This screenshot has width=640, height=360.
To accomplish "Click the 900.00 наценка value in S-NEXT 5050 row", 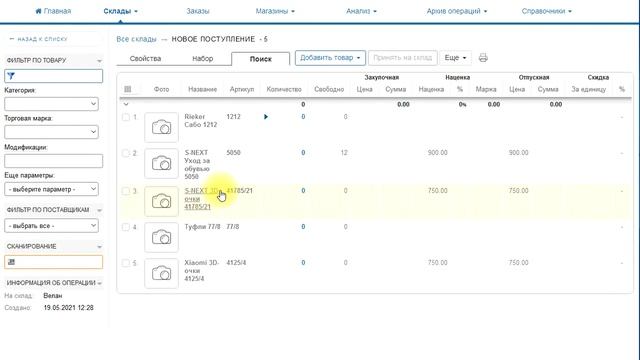I will click(438, 153).
